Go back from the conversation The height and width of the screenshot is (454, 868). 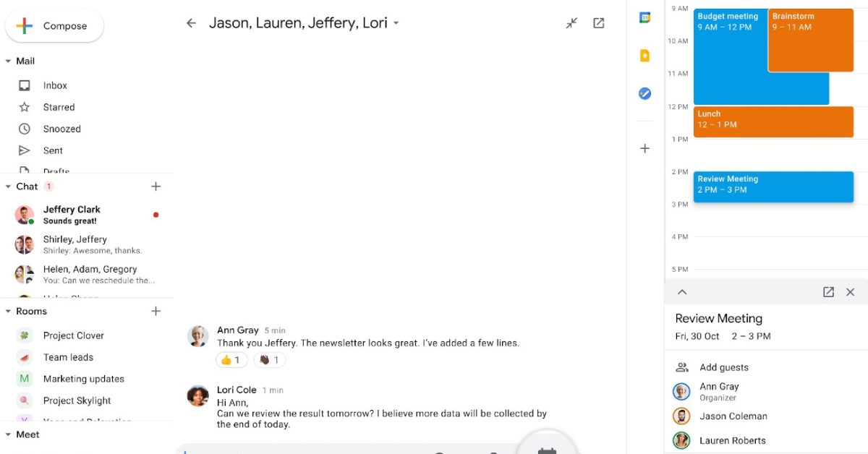coord(191,23)
